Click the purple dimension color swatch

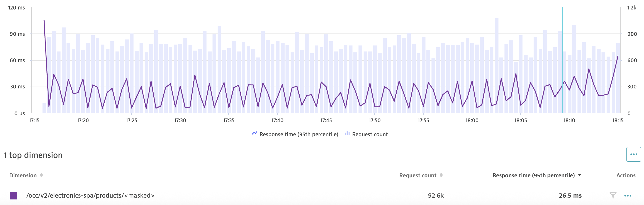13,196
